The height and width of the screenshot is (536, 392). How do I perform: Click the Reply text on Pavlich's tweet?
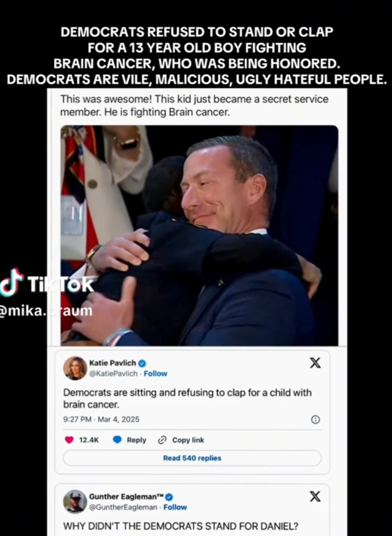(137, 440)
